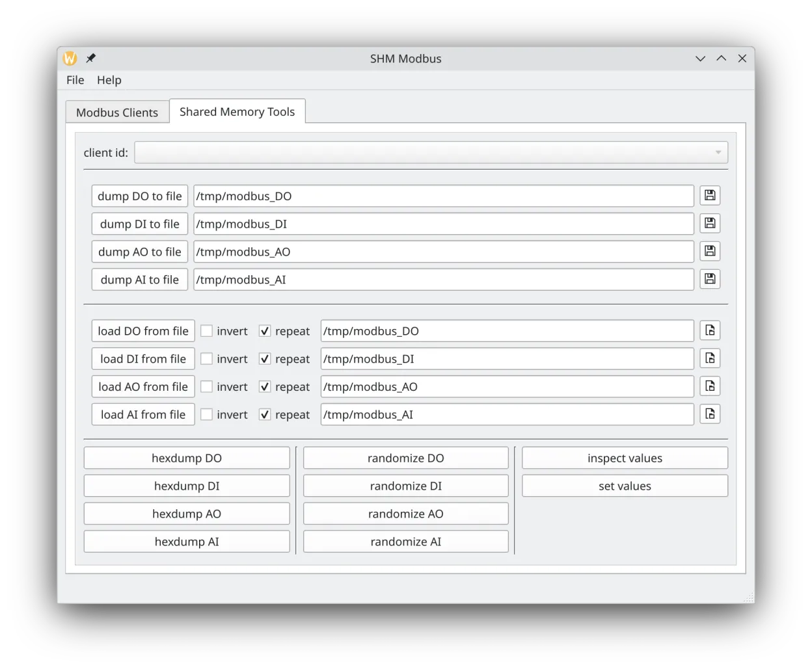Browse file icon for load AI path
Image resolution: width=812 pixels, height=671 pixels.
tap(710, 415)
